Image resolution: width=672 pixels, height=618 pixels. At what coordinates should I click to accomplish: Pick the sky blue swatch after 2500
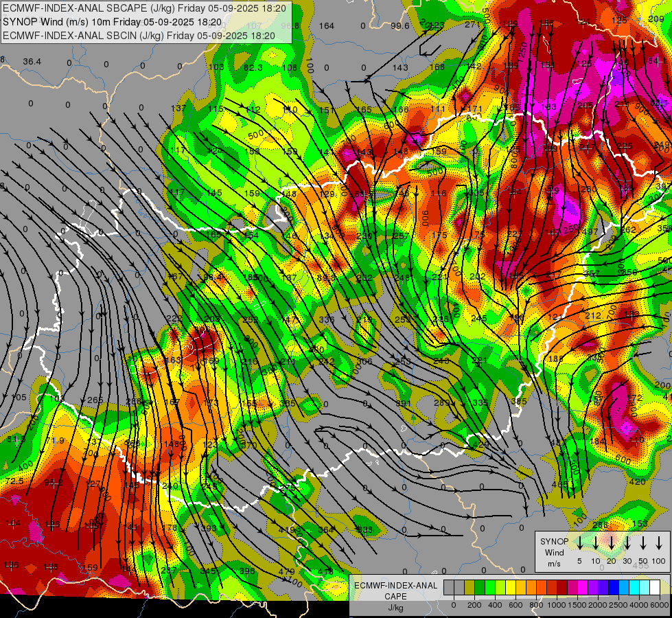point(624,587)
